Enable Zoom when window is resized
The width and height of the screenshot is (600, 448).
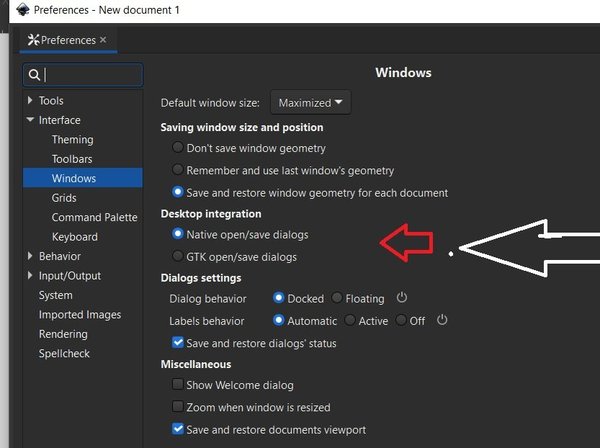(x=178, y=407)
